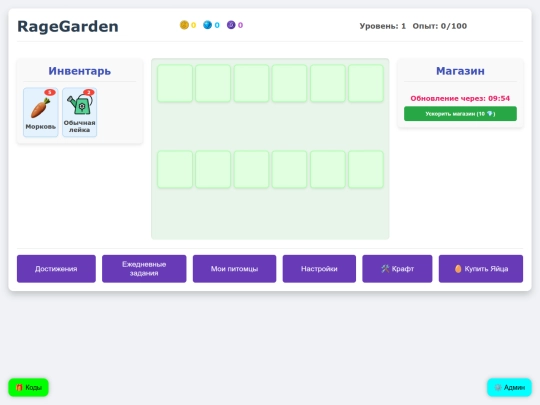
Task: Open Настройки
Action: coord(319,269)
